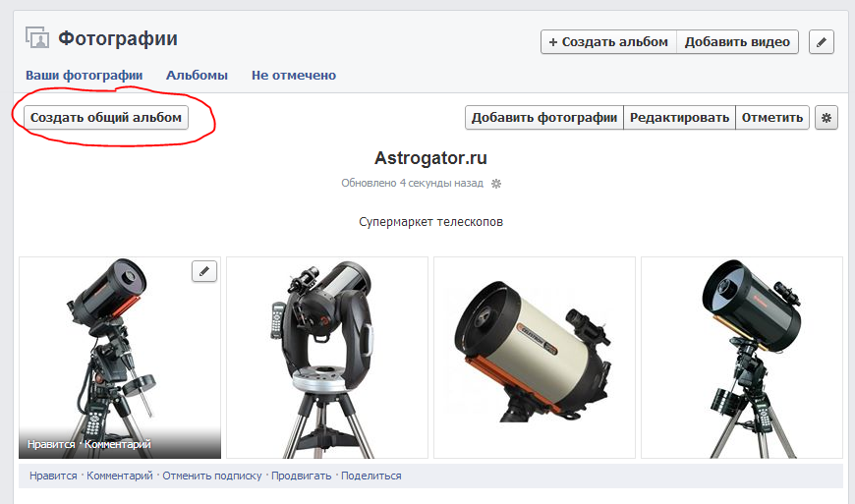Click the pencil edit icon on the first telescope photo
Viewport: 855px width, 504px height.
204,271
